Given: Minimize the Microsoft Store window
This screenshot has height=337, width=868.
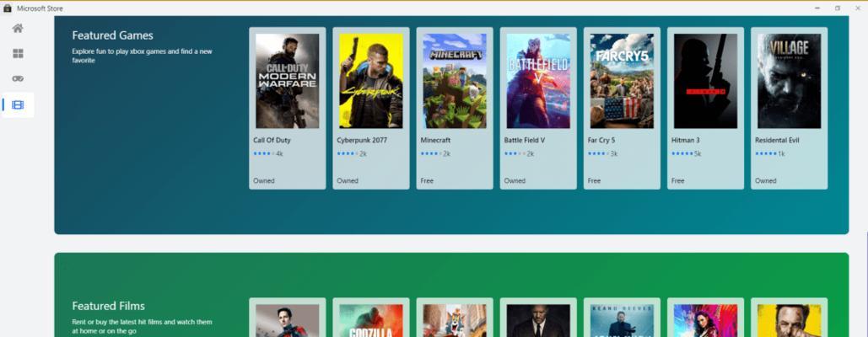Looking at the screenshot, I should click(x=817, y=8).
